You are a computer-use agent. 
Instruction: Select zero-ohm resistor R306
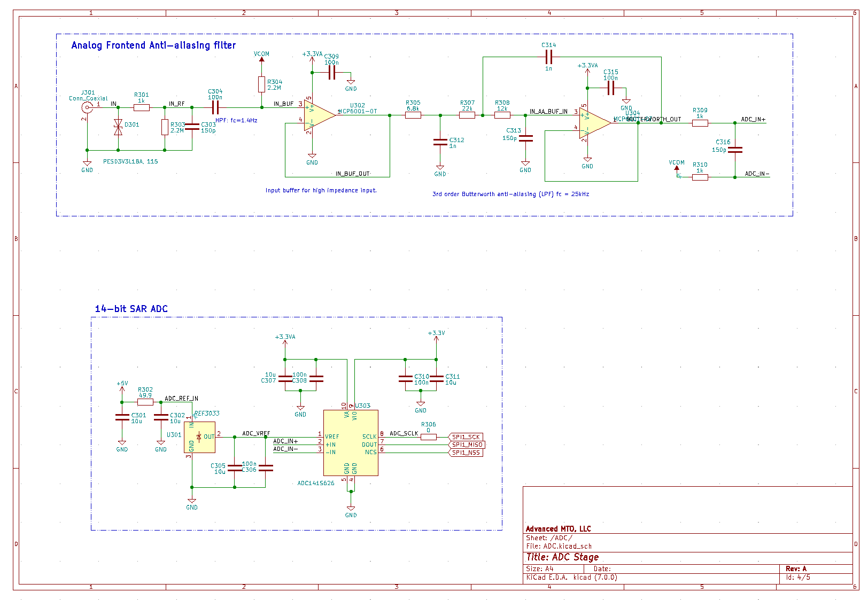pyautogui.click(x=428, y=437)
